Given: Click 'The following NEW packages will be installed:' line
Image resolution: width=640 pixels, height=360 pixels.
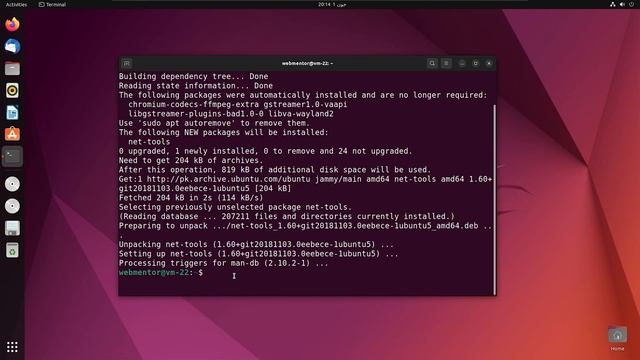Looking at the screenshot, I should [x=223, y=133].
